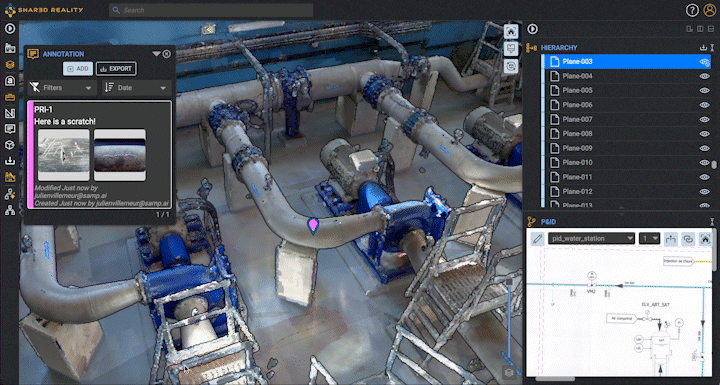The height and width of the screenshot is (385, 720).
Task: Toggle visibility of Plane-008
Action: (x=704, y=134)
